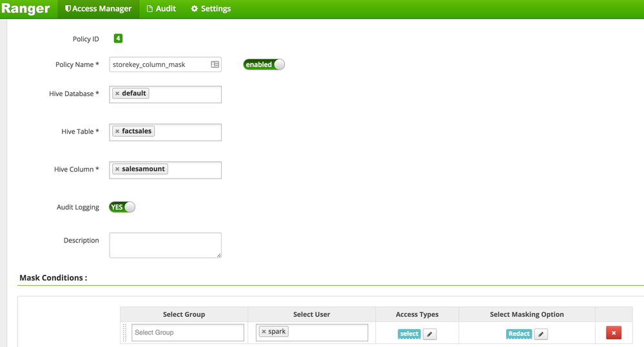644x347 pixels.
Task: Click the policy label card icon
Action: (215, 64)
